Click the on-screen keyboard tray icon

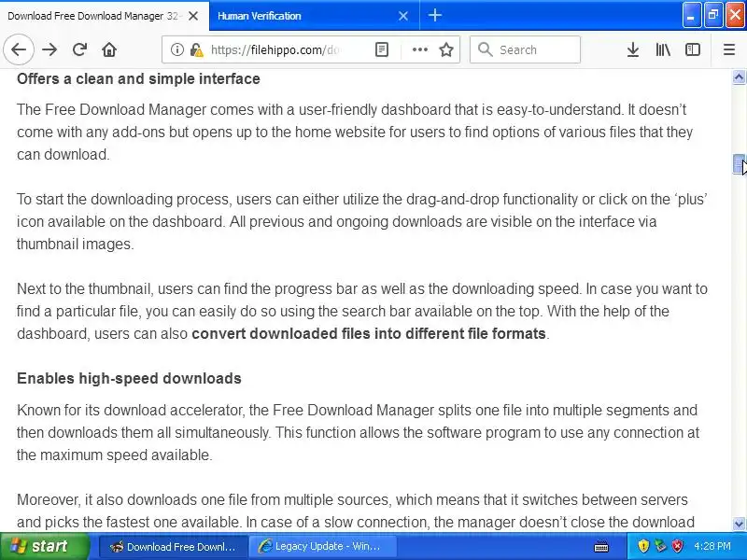(x=601, y=546)
